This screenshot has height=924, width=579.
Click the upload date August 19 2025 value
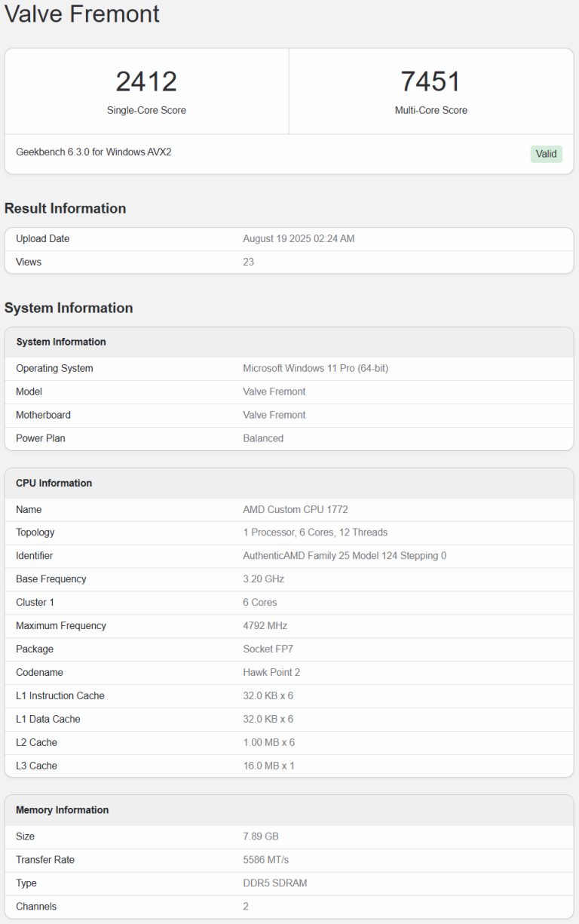point(299,239)
